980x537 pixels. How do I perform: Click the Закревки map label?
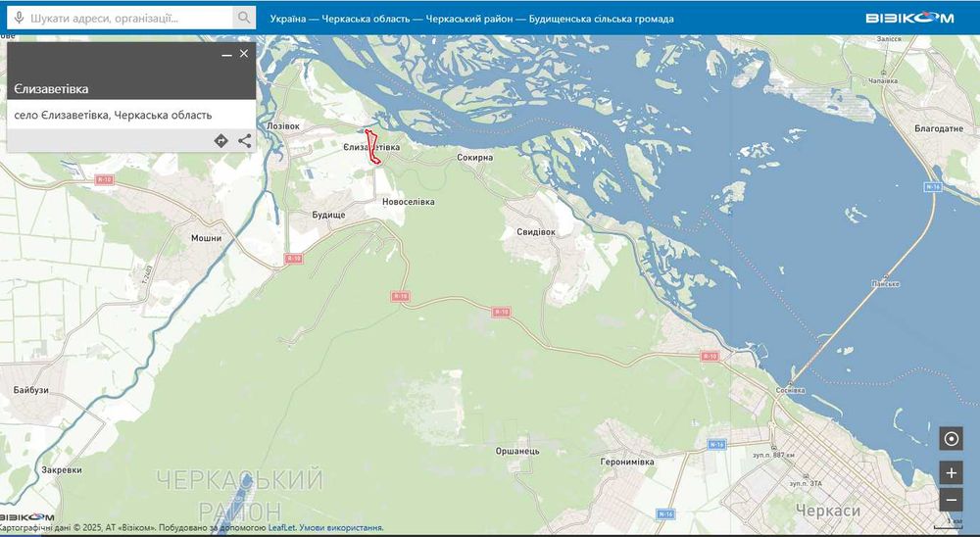[x=62, y=469]
